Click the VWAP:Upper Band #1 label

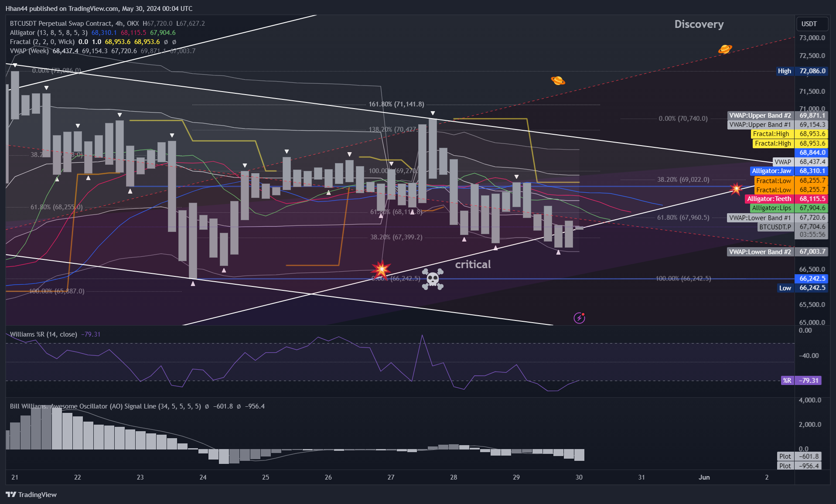tap(777, 125)
